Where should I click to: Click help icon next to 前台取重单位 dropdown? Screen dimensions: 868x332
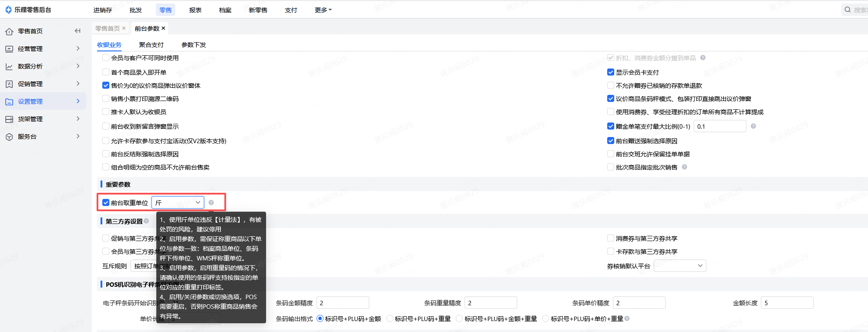pyautogui.click(x=211, y=202)
